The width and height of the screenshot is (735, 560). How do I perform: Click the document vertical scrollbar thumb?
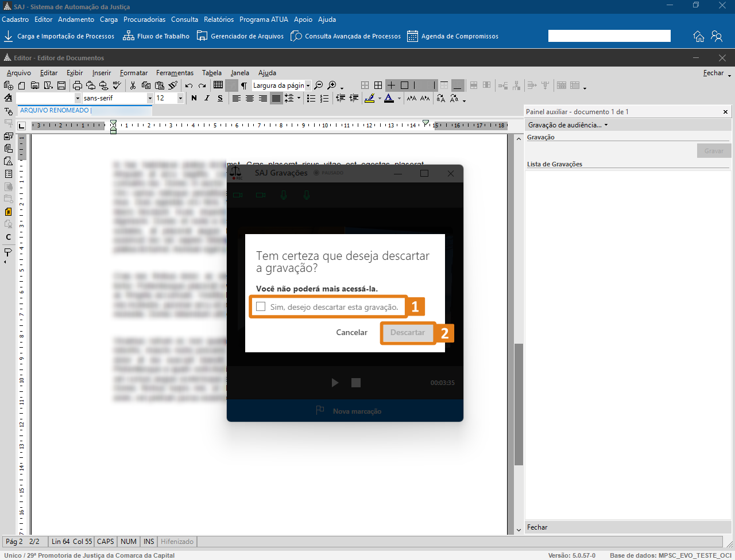pos(519,404)
